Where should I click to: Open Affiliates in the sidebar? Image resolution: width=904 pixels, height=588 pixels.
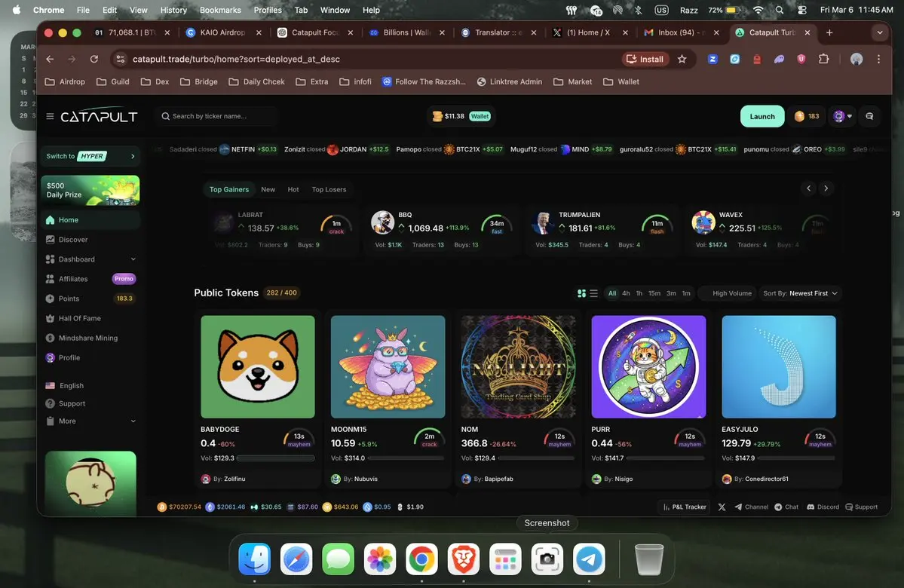(90, 278)
